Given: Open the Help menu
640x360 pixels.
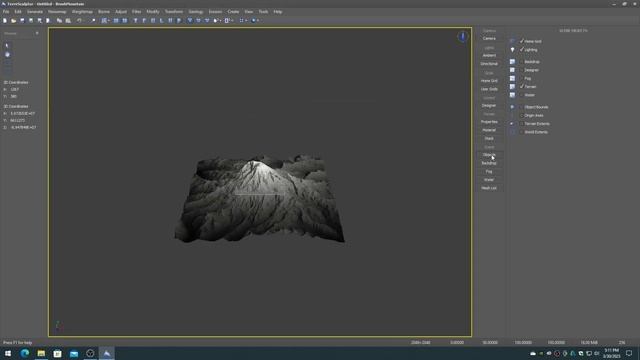Looking at the screenshot, I should tap(278, 12).
